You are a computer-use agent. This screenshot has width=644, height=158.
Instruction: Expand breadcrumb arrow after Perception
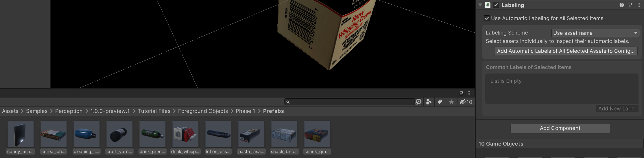click(x=86, y=111)
